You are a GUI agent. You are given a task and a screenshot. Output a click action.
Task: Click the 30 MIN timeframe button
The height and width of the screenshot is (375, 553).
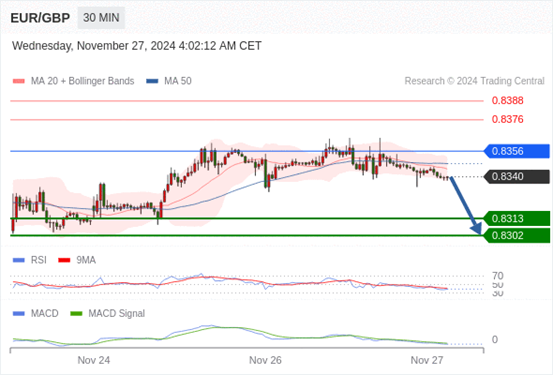pos(101,18)
